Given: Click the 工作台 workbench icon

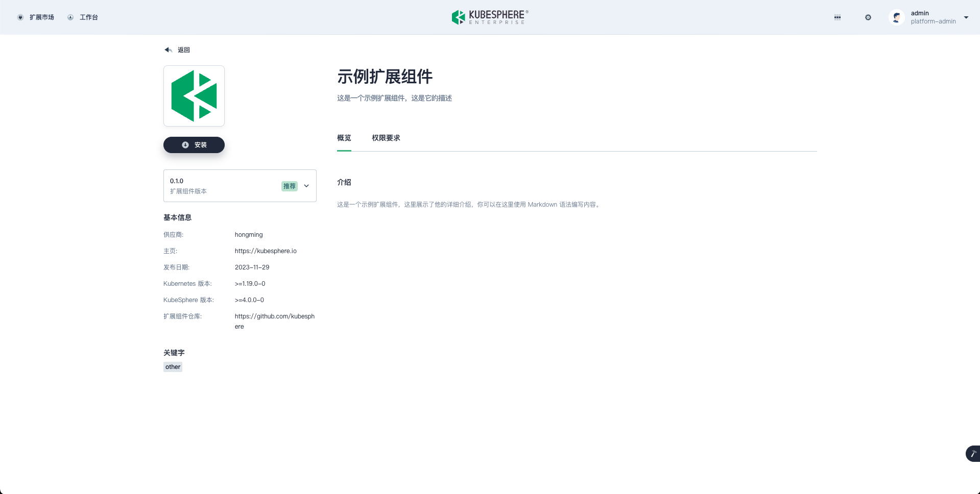Looking at the screenshot, I should click(70, 17).
